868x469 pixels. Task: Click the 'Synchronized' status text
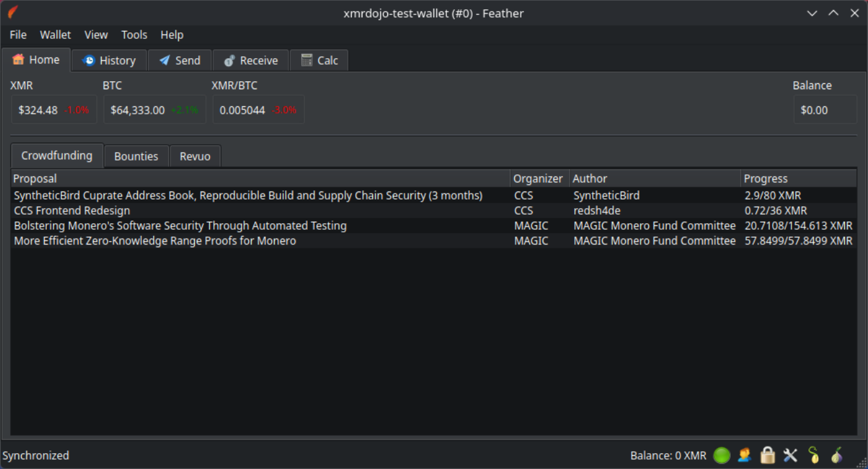[36, 456]
